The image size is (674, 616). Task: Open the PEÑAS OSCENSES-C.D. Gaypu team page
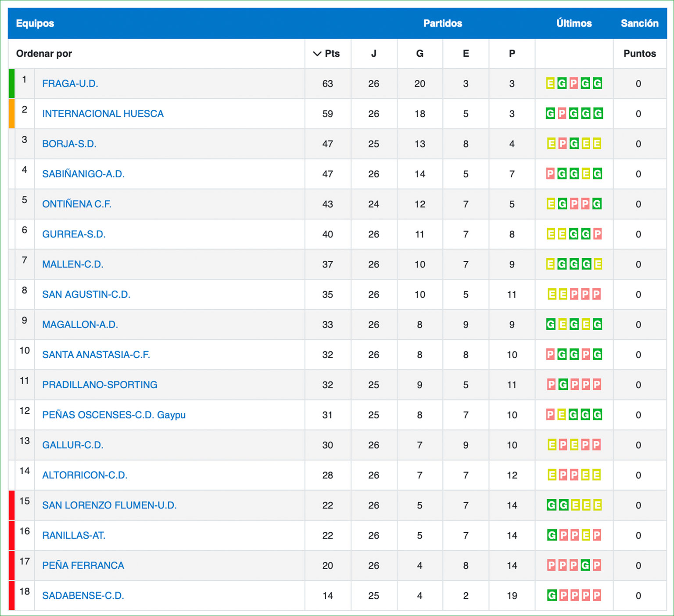(x=114, y=415)
